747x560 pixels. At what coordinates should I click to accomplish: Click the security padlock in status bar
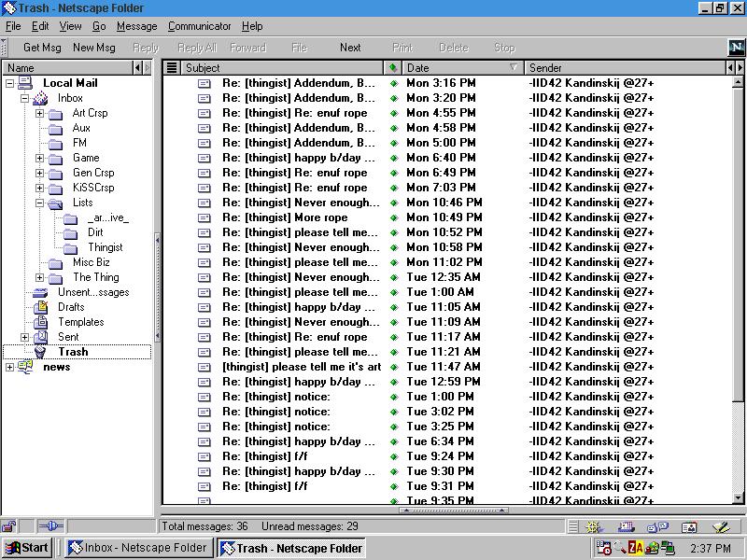point(8,526)
